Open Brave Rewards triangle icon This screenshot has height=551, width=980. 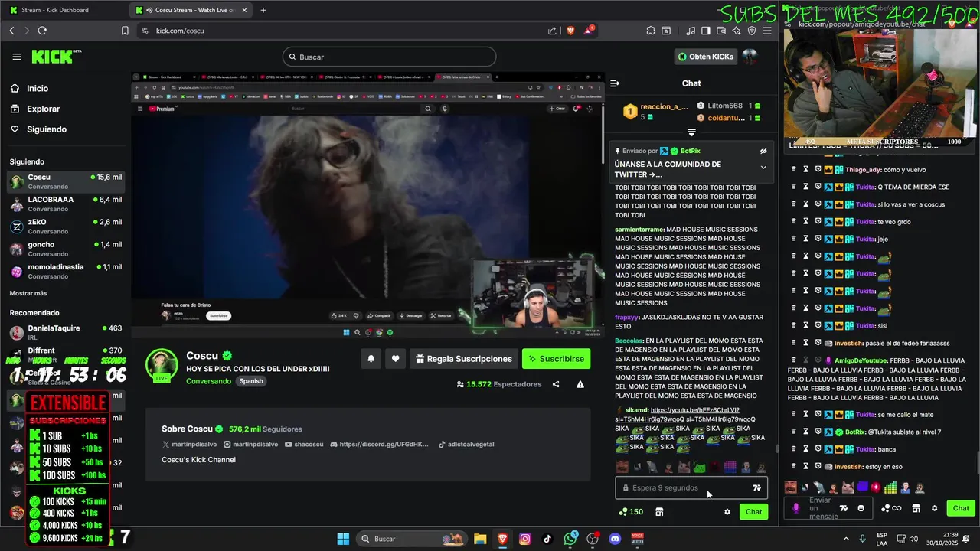(589, 31)
